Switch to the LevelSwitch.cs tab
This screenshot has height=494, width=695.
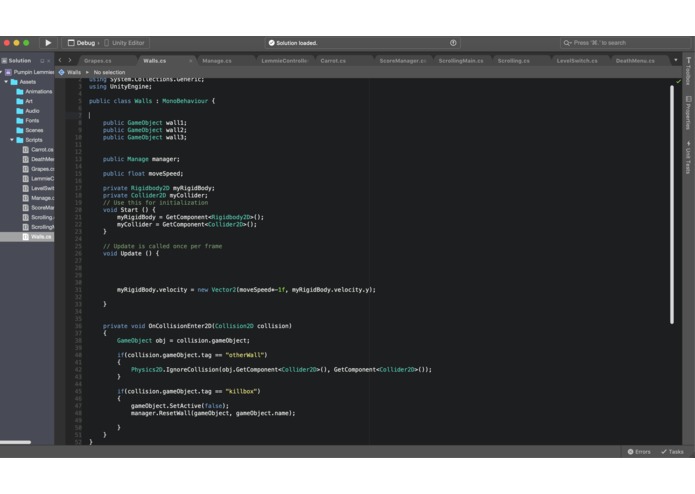(x=579, y=61)
